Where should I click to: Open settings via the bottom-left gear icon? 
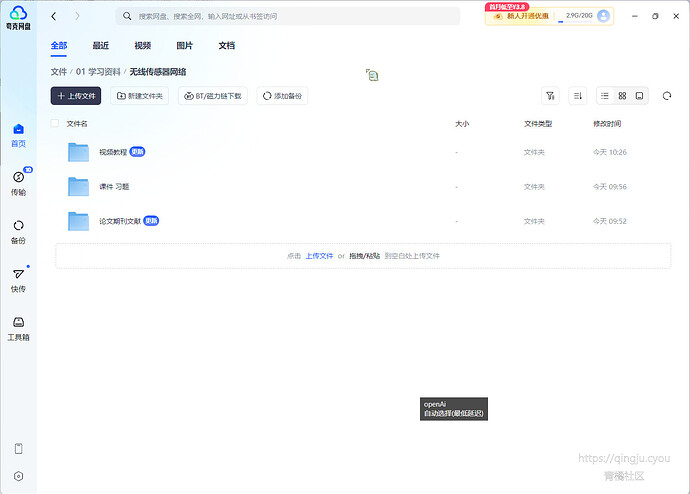18,476
